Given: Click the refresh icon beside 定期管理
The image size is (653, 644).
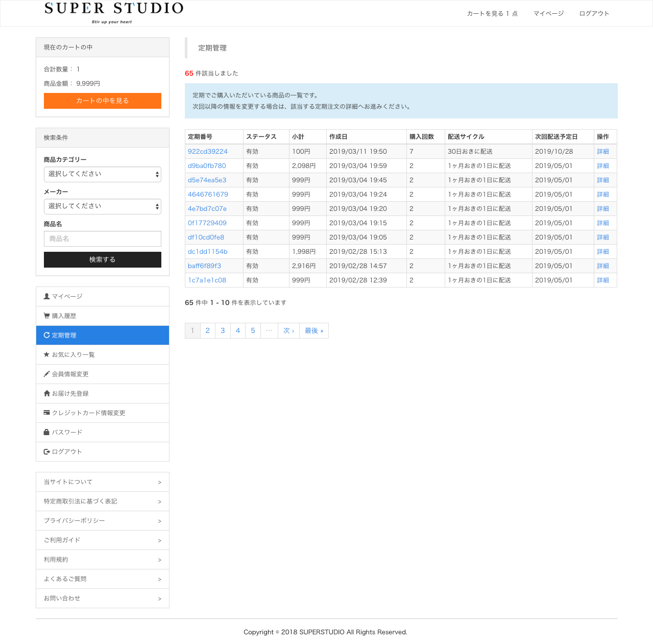Looking at the screenshot, I should 47,335.
